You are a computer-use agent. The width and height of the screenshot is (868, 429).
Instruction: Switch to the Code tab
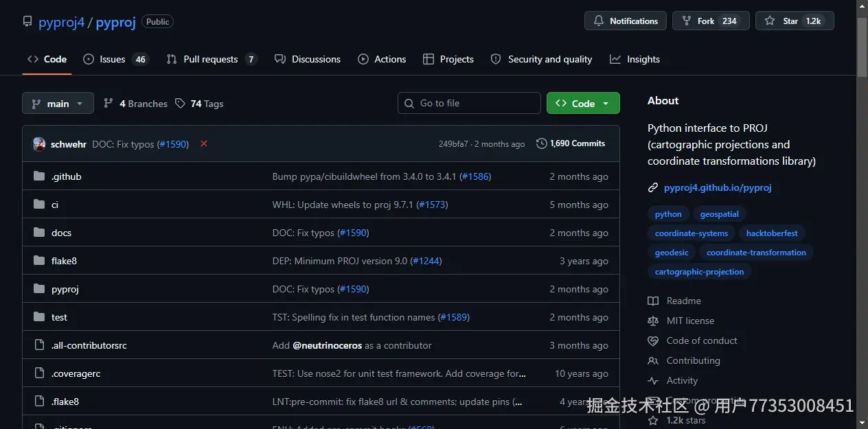pyautogui.click(x=47, y=59)
